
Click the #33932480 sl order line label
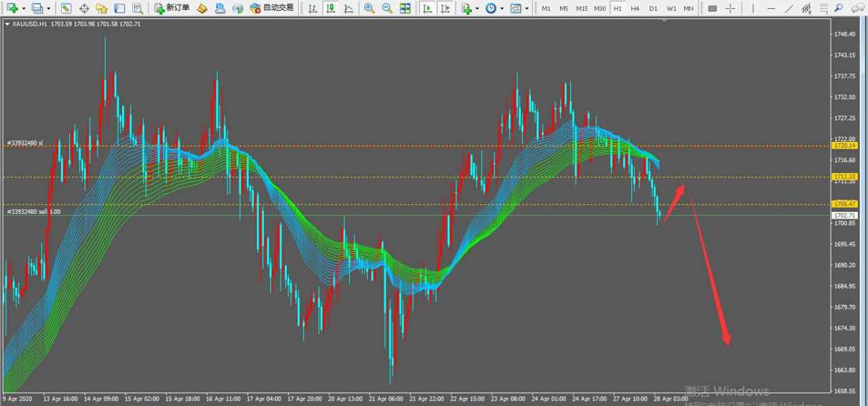pyautogui.click(x=25, y=143)
